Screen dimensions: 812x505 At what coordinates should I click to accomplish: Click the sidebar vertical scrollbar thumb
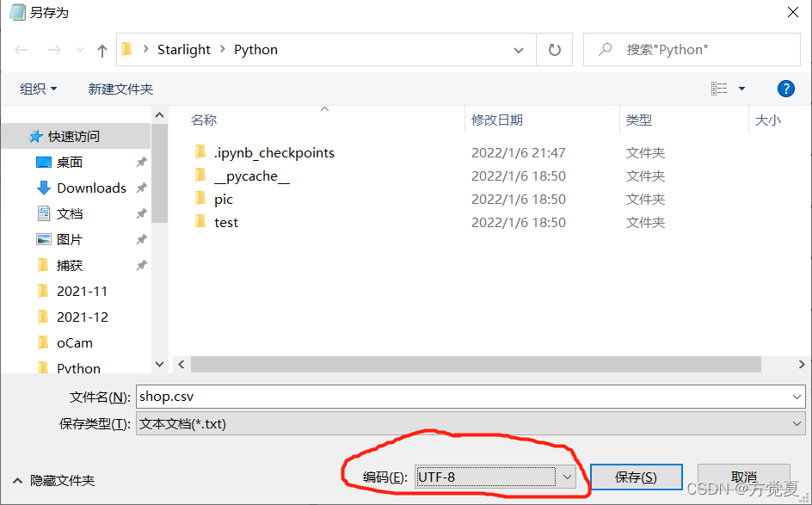[159, 173]
